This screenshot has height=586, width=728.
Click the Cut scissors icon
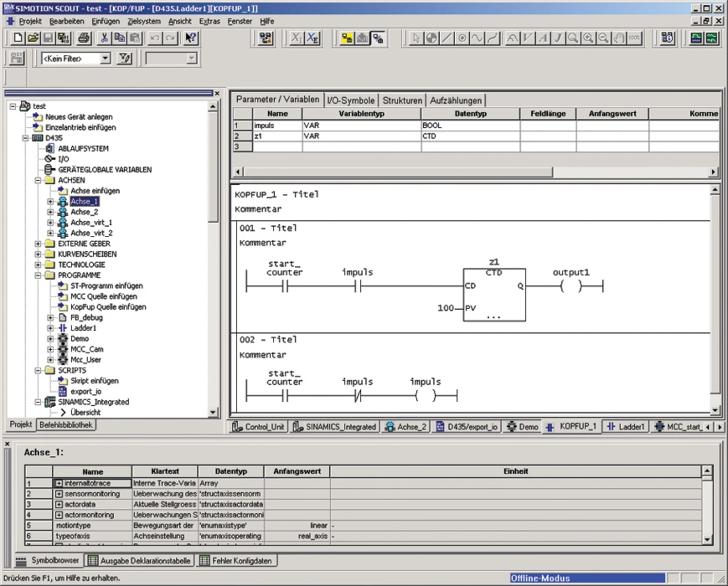point(104,38)
